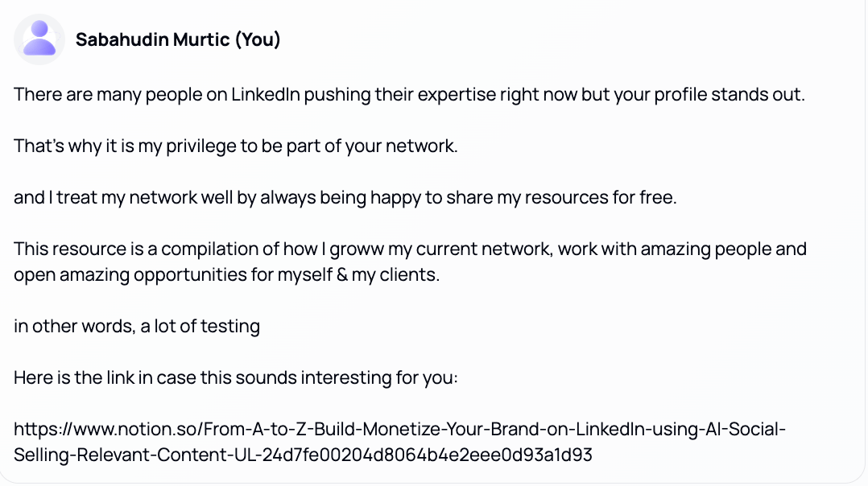Click the line "Here is the link in case"
The height and width of the screenshot is (486, 868).
click(235, 377)
